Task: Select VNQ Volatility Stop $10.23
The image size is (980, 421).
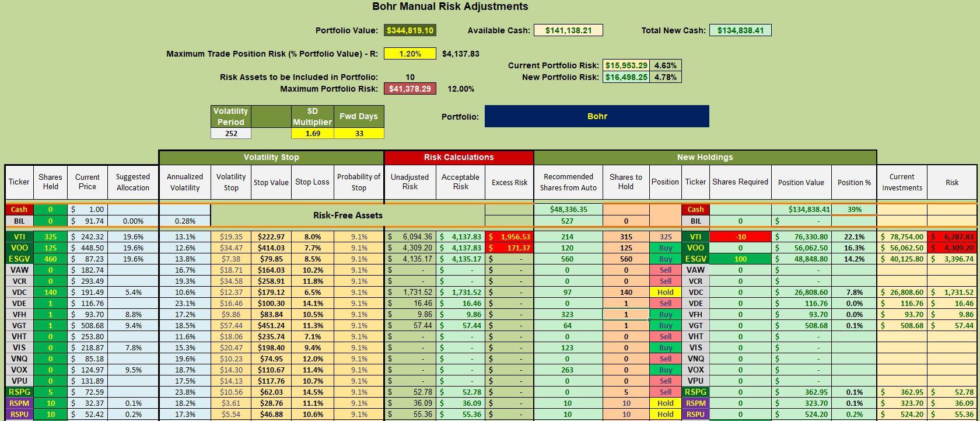Action: point(231,359)
